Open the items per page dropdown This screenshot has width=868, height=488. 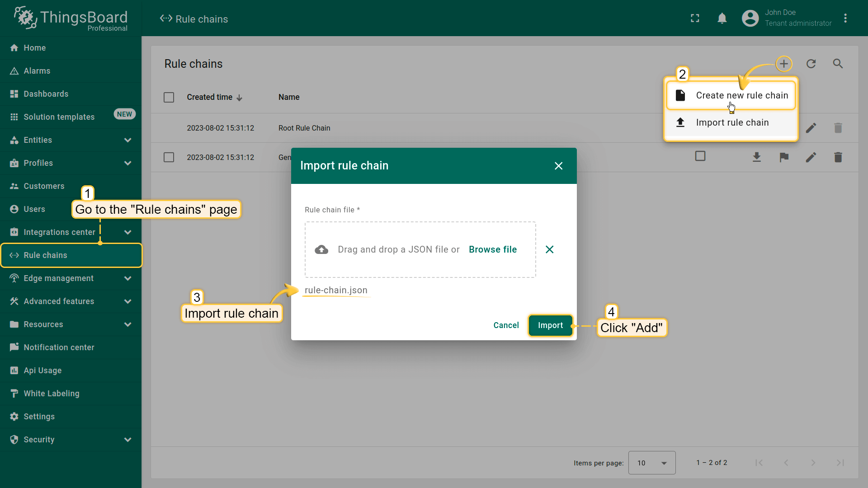[x=651, y=463]
